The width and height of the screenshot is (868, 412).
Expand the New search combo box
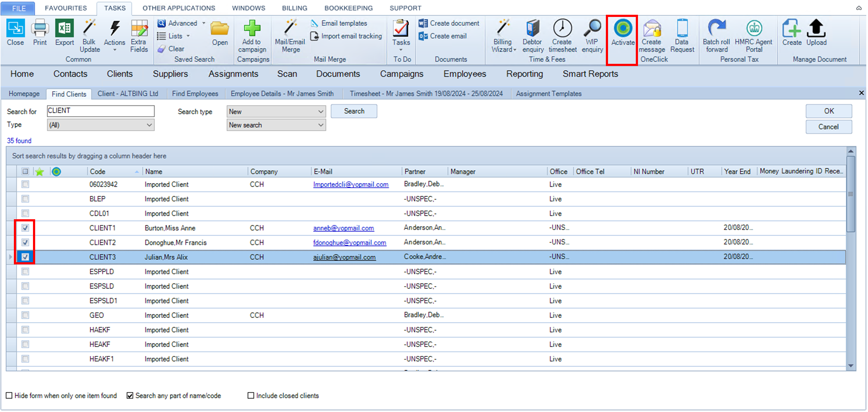coord(276,125)
